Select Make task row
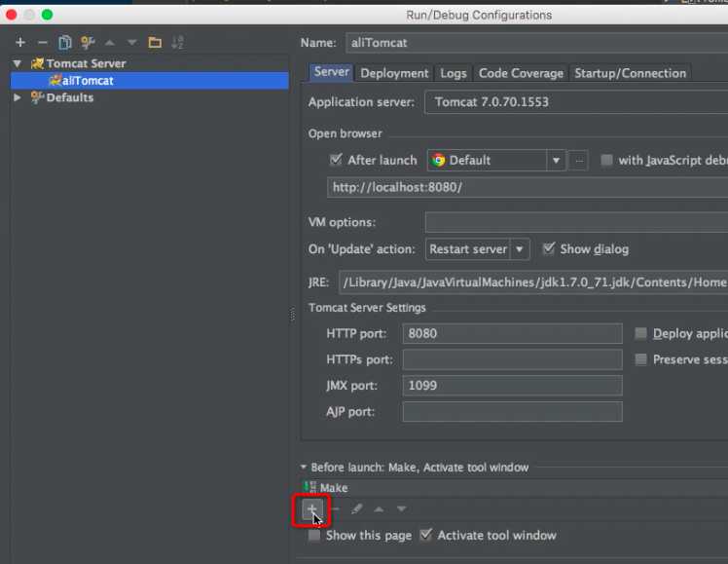728x564 pixels. coord(515,488)
